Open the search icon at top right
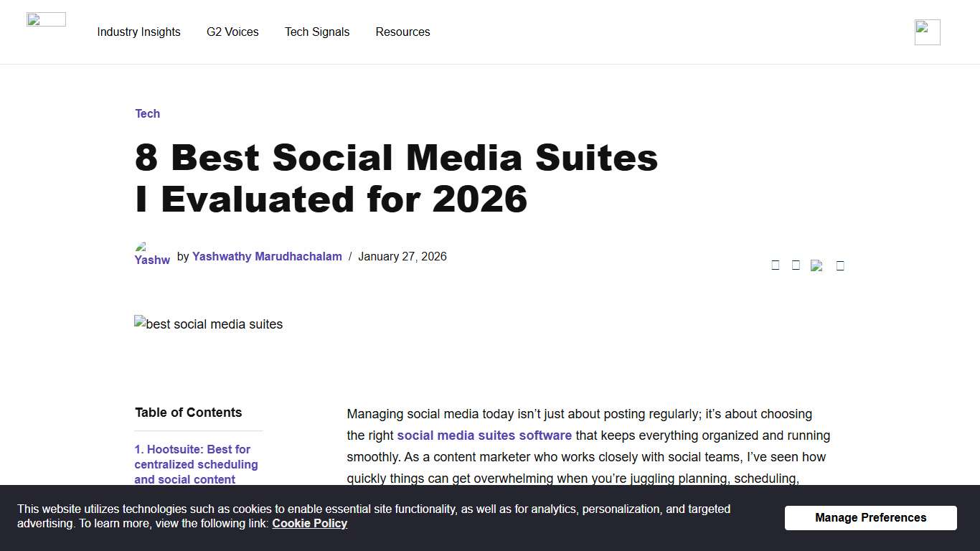This screenshot has width=980, height=551. click(927, 32)
